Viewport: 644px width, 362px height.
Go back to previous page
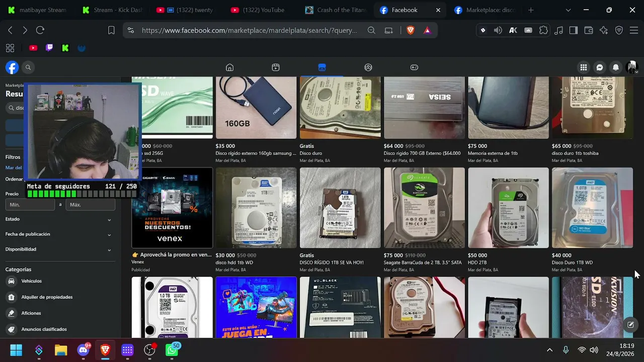click(10, 30)
